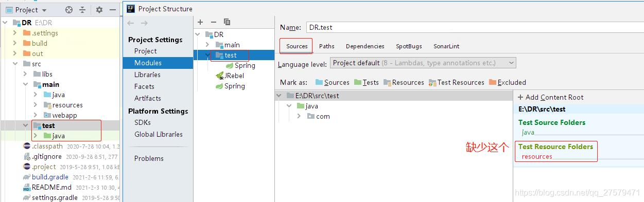Screen dimensions: 644x202
Task: Click Add Content Root
Action: 550,97
